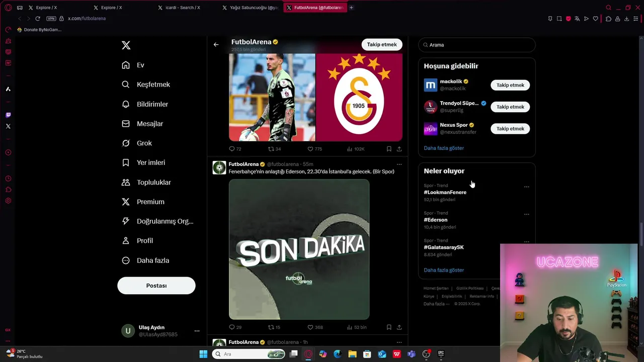Open Yer imleri bookmarks
This screenshot has height=362, width=644.
[143, 162]
